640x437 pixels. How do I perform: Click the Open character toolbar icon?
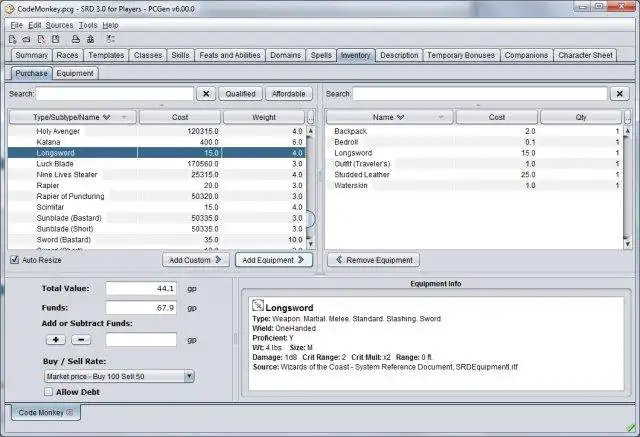27,39
